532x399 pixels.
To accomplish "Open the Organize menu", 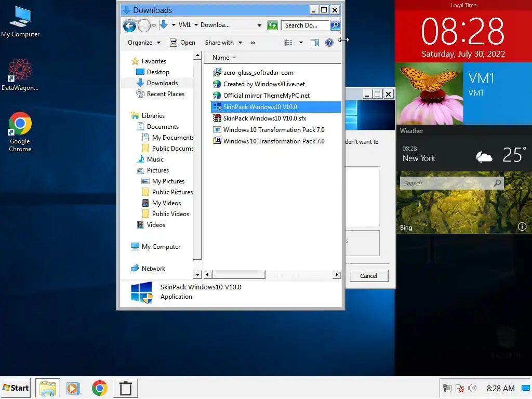I will click(144, 43).
